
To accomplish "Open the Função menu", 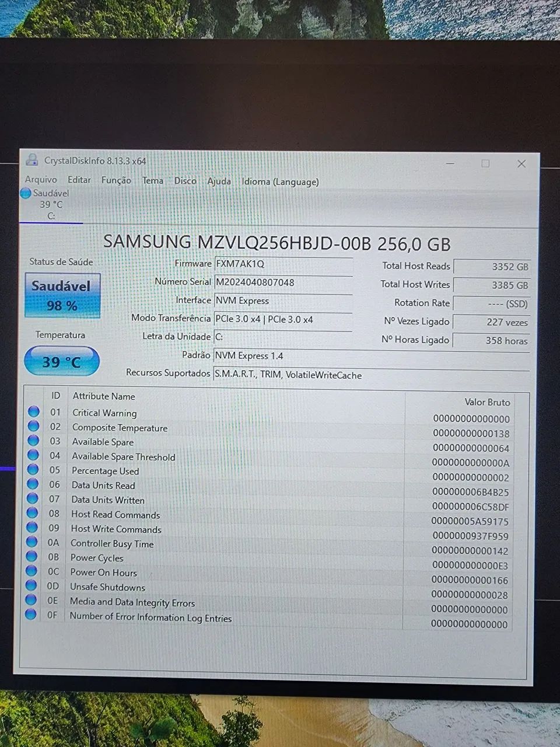I will pos(116,180).
